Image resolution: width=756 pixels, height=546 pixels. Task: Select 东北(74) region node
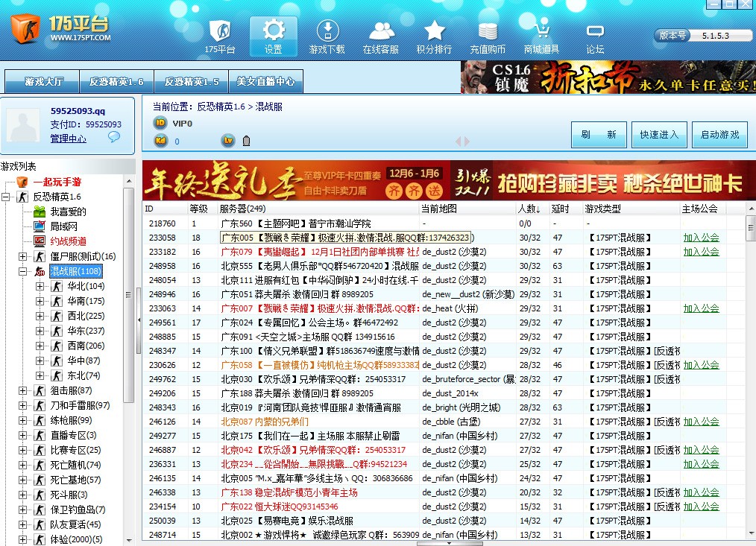(84, 376)
